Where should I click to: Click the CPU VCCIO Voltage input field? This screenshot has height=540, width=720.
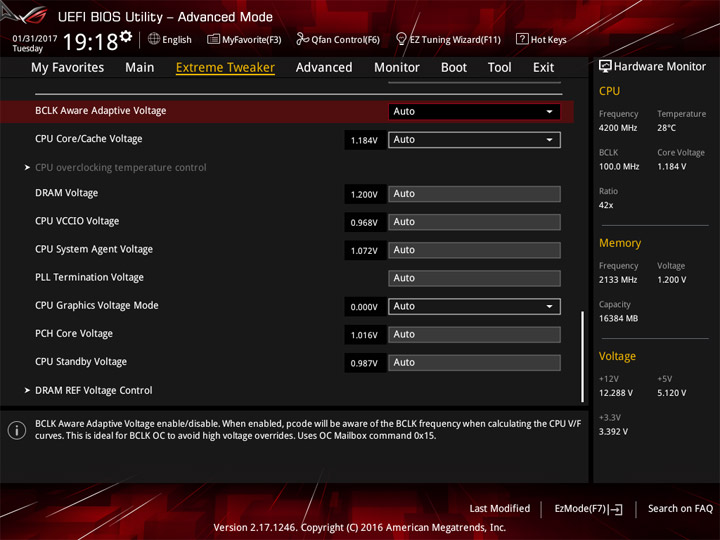[474, 222]
